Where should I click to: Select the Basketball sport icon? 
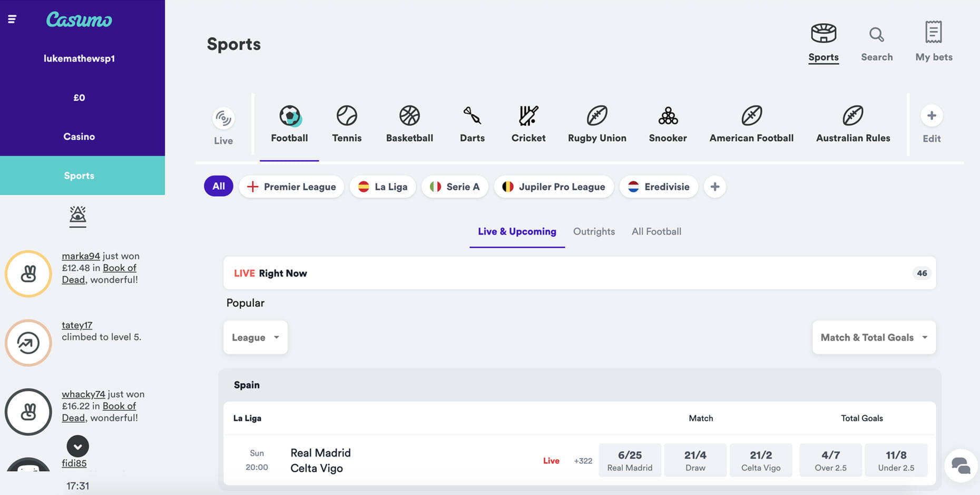(x=409, y=115)
